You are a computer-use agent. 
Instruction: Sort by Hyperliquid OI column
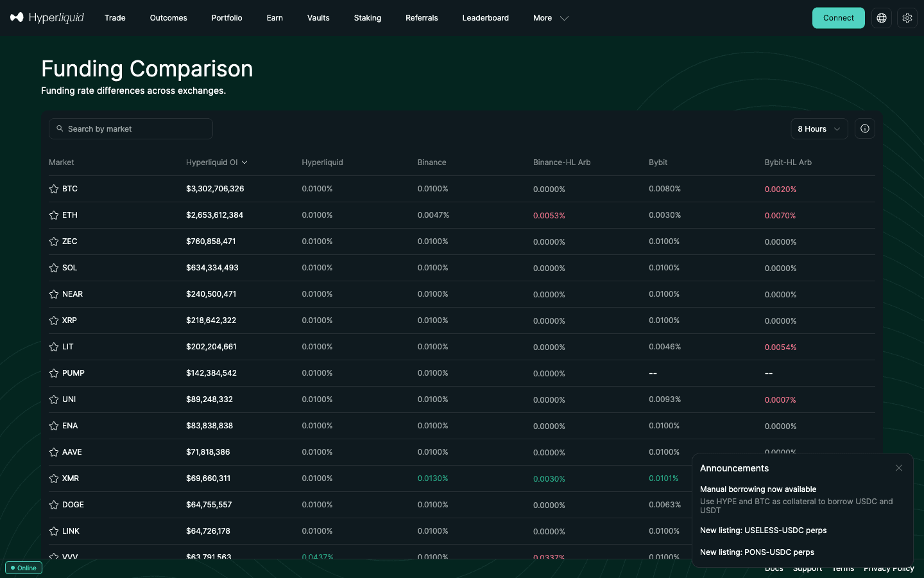217,162
